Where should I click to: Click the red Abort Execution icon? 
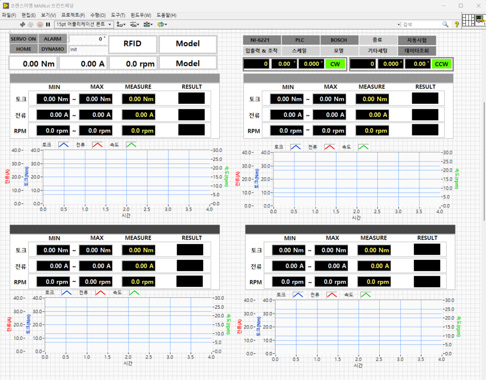40,24
